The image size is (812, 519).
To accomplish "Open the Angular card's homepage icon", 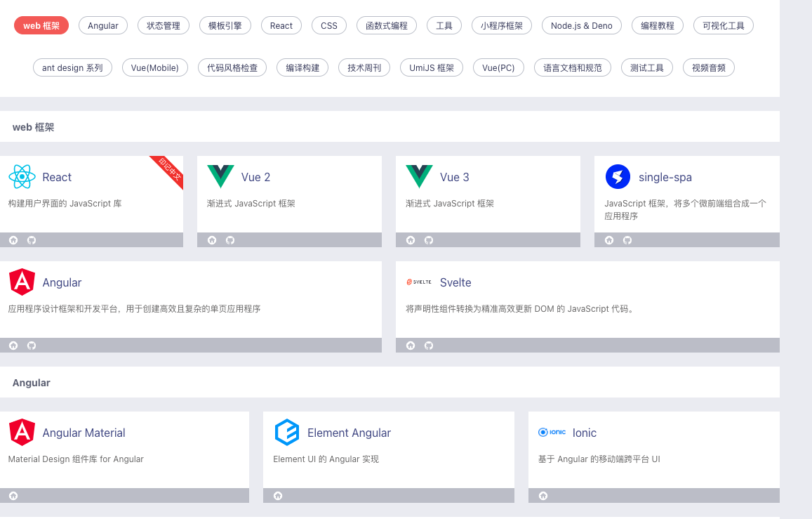I will (13, 346).
